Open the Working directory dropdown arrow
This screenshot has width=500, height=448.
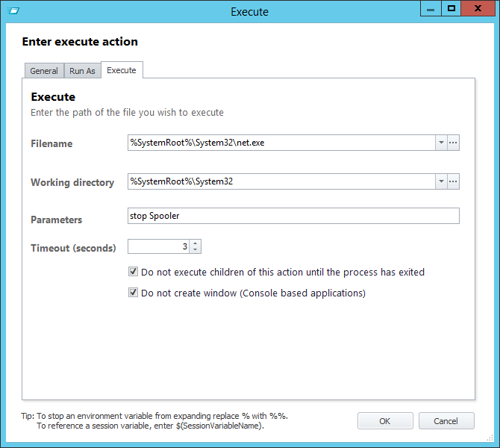(441, 181)
